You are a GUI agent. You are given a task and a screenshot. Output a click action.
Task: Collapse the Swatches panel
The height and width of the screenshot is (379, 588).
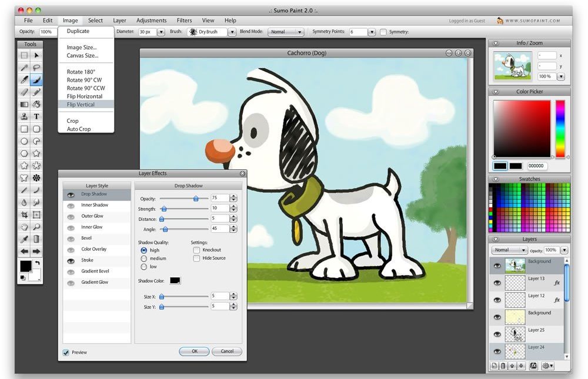496,179
